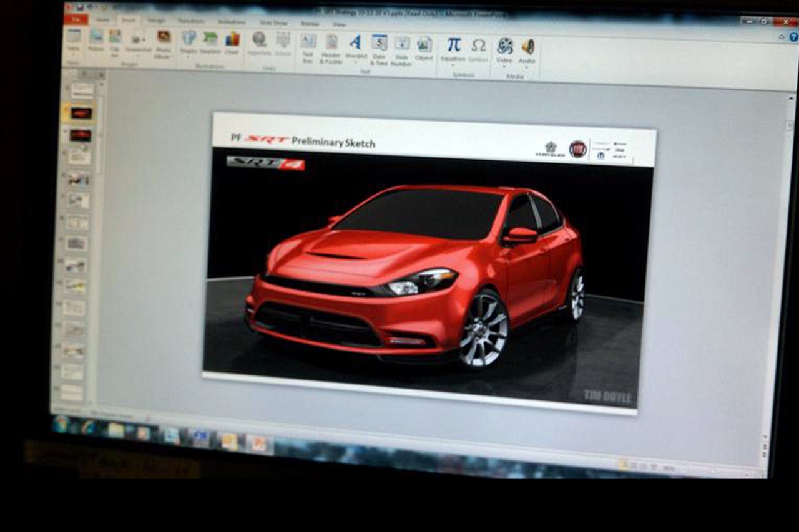Open the Video dropdown in Media group
This screenshot has width=799, height=532.
(x=504, y=67)
